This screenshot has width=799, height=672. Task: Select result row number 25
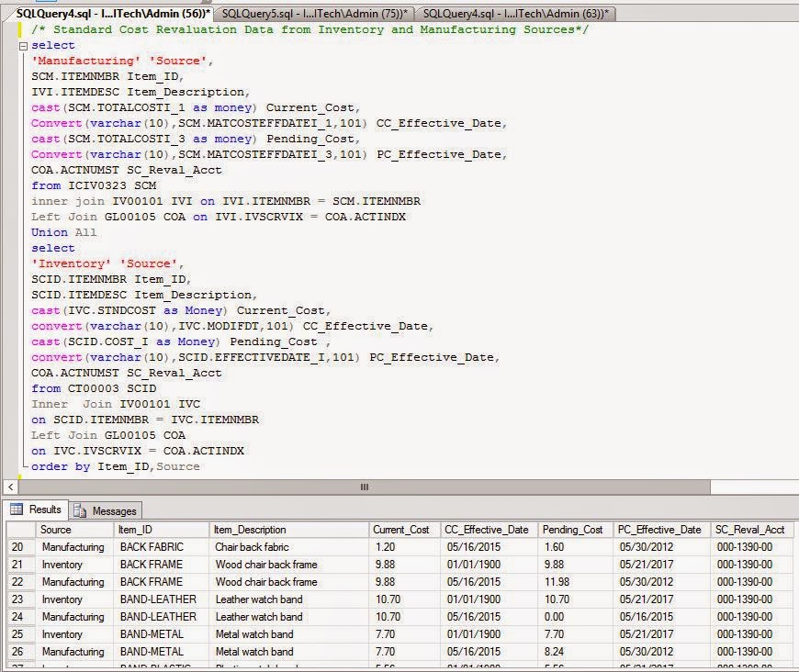click(20, 634)
